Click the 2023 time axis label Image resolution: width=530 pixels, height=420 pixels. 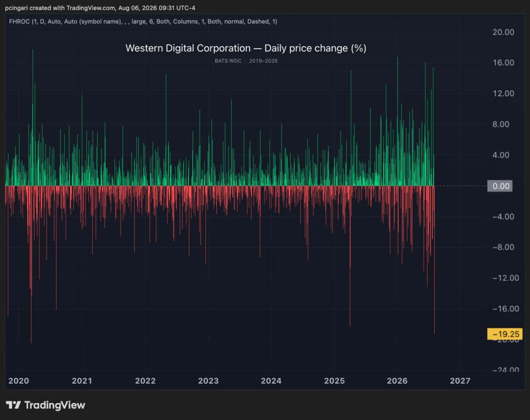208,381
